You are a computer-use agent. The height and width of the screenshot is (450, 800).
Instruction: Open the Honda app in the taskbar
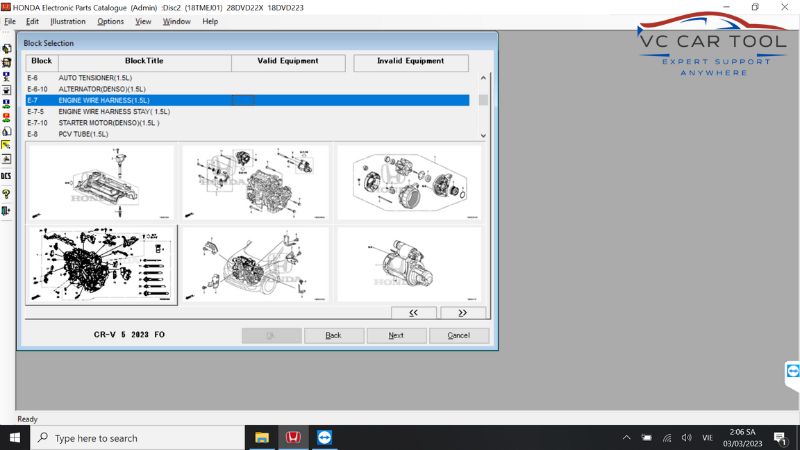coord(294,437)
